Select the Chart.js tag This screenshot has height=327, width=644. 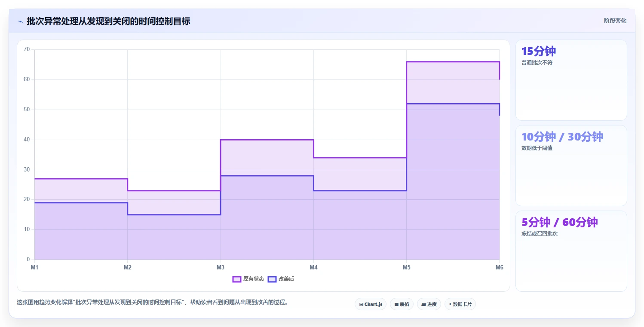pyautogui.click(x=371, y=304)
